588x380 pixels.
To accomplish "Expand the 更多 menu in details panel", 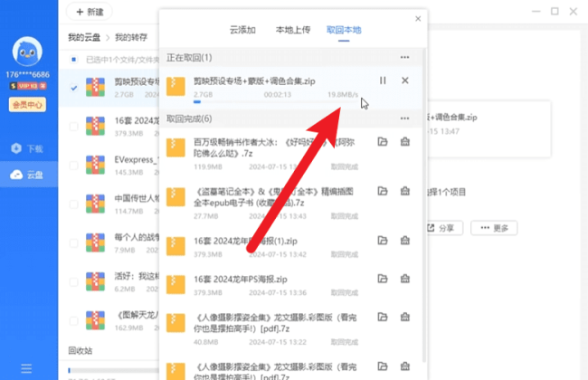I will point(495,229).
